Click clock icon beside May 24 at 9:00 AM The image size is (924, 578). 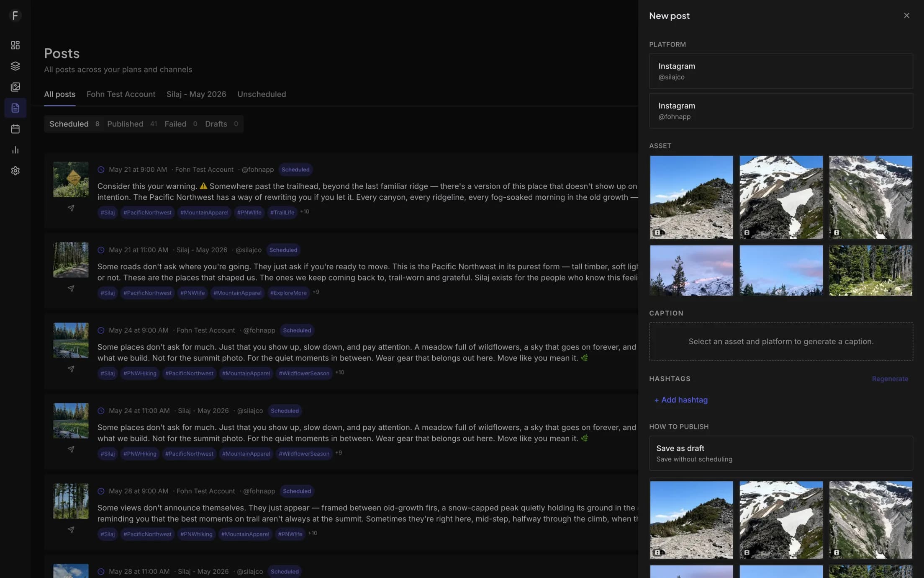click(101, 330)
